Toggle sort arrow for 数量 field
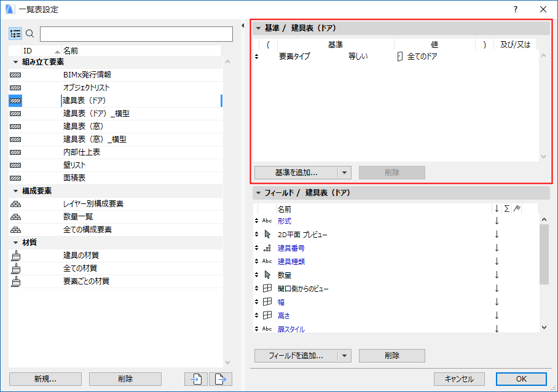This screenshot has width=558, height=392. 497,275
